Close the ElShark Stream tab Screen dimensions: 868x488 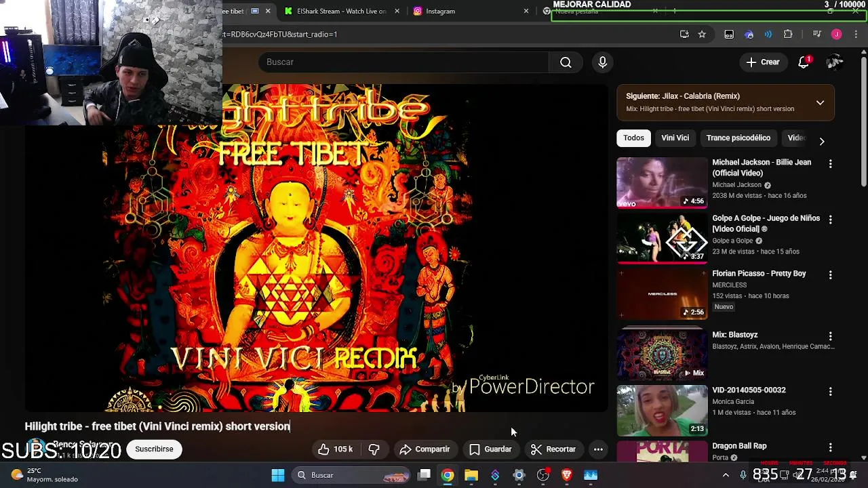397,12
